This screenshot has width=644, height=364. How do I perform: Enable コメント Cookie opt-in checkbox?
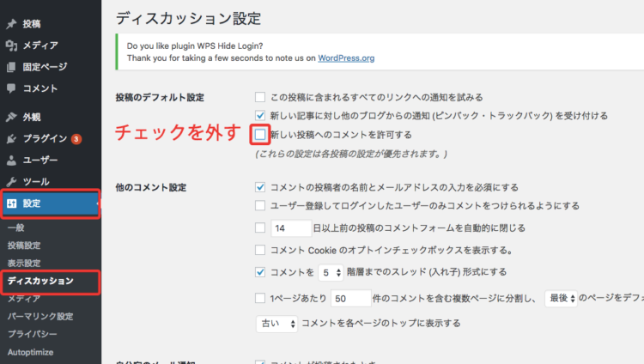pyautogui.click(x=260, y=250)
